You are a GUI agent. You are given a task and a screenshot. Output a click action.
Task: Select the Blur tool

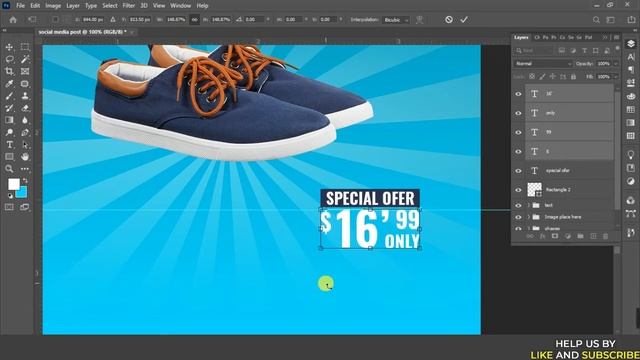(25, 120)
